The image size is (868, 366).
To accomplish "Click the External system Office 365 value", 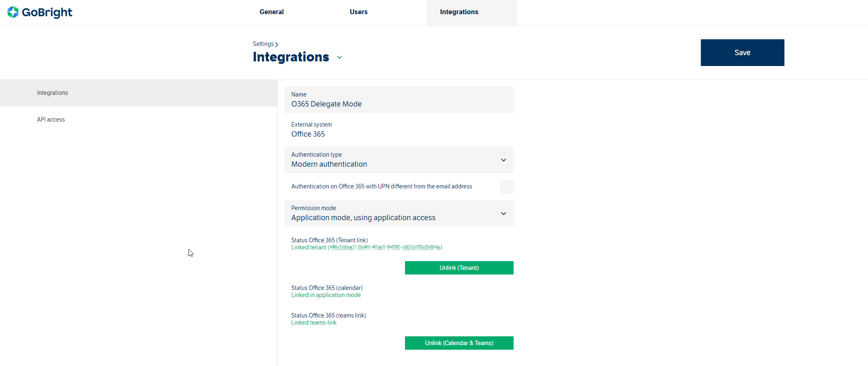I will coord(308,134).
